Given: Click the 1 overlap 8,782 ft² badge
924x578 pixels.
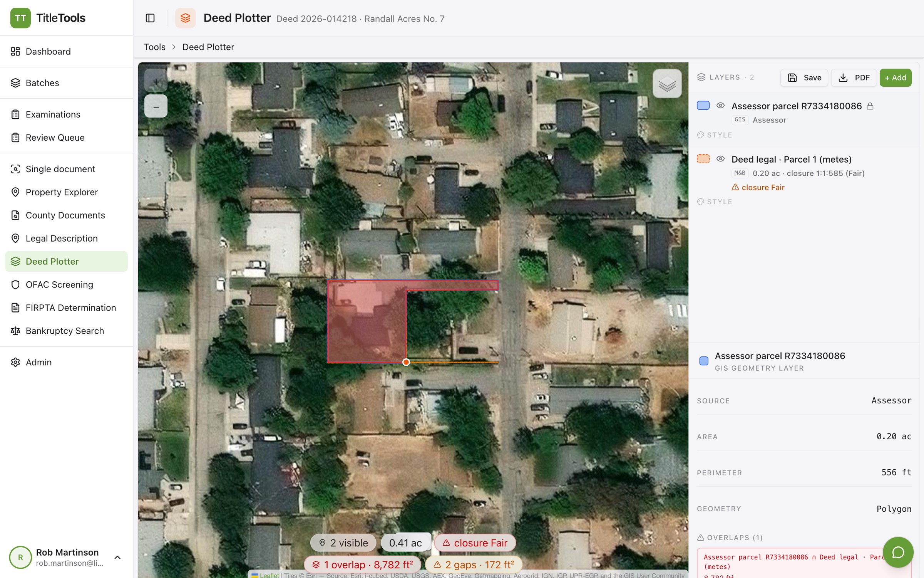Looking at the screenshot, I should coord(362,565).
